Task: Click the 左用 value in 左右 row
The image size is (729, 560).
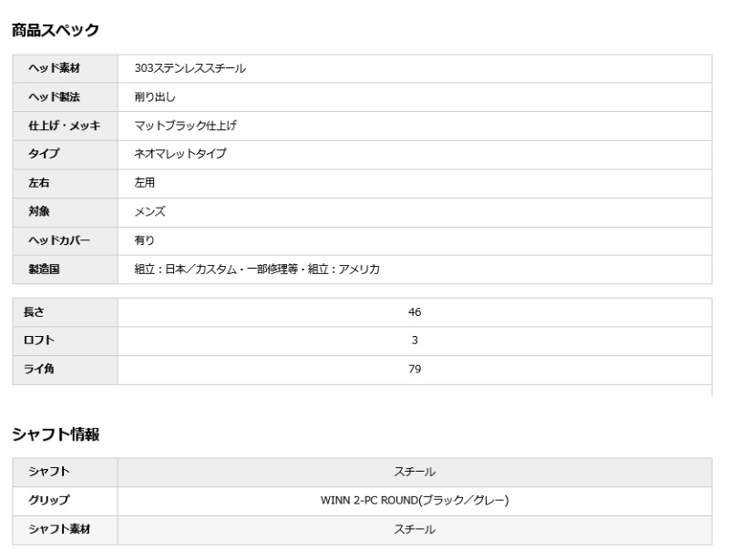Action: (x=145, y=183)
